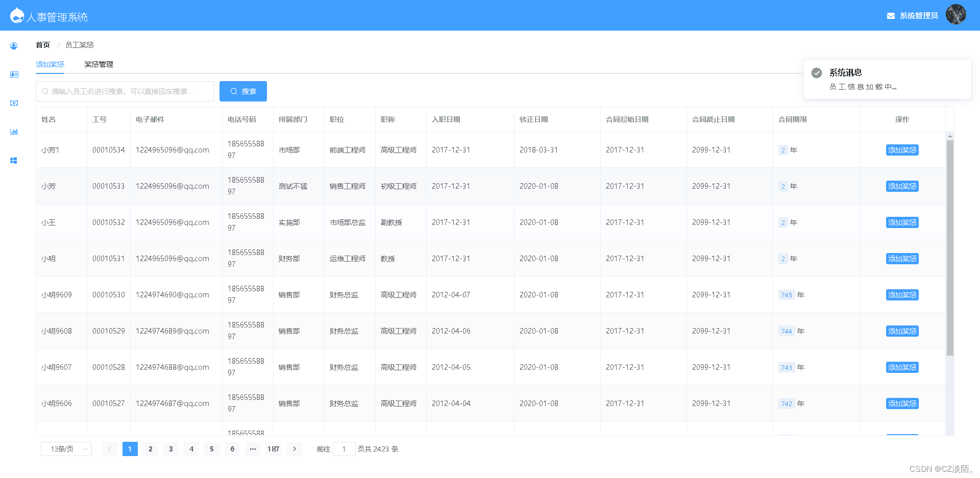Click position cell 市场部总监
This screenshot has width=980, height=478.
tap(348, 222)
